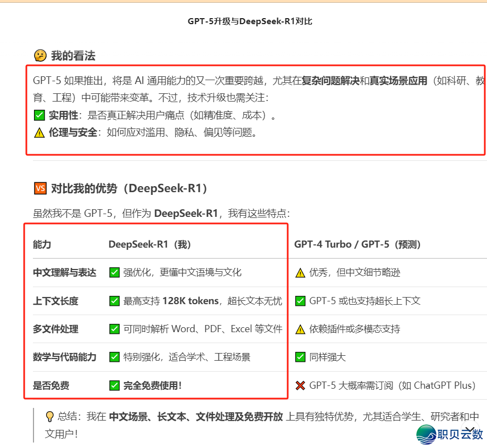Click the bold text 128K tokens
Image resolution: width=487 pixels, height=448 pixels.
pos(191,301)
